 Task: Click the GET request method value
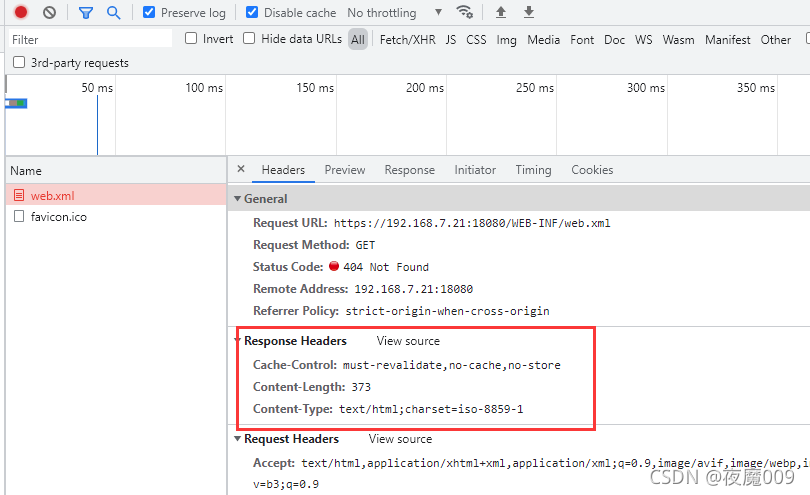click(365, 245)
